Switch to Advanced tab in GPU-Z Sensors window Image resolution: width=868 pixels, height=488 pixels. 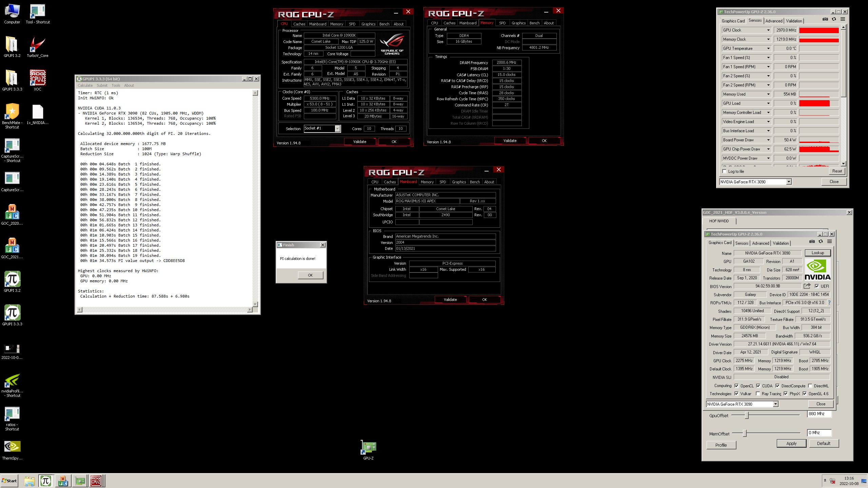pos(774,21)
